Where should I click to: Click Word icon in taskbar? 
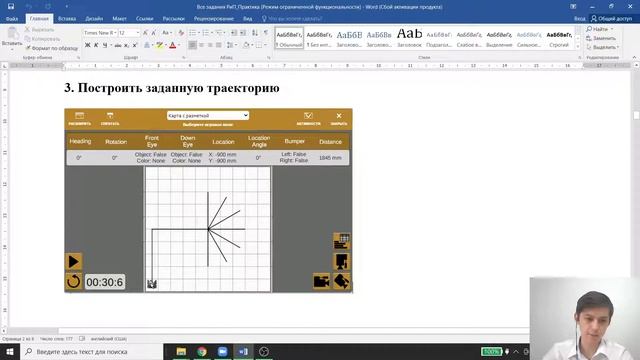[x=243, y=351]
